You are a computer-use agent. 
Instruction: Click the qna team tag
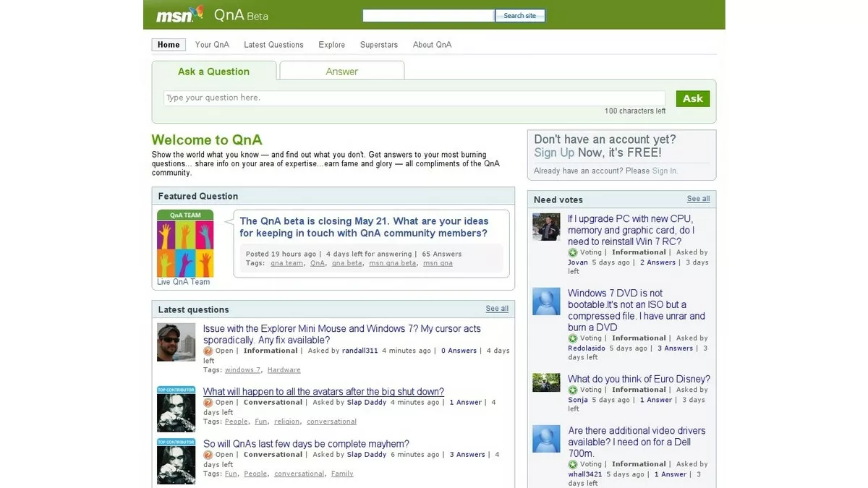coord(287,263)
